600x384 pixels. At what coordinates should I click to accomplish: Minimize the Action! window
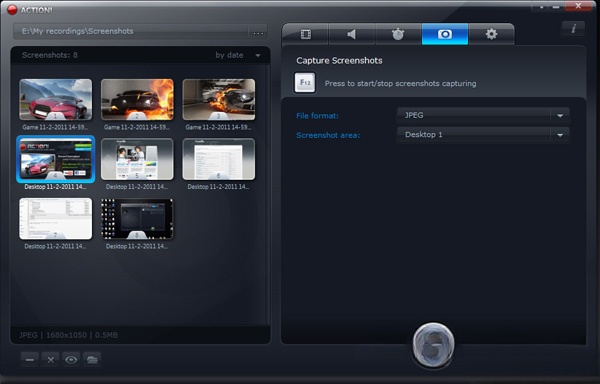[x=556, y=7]
